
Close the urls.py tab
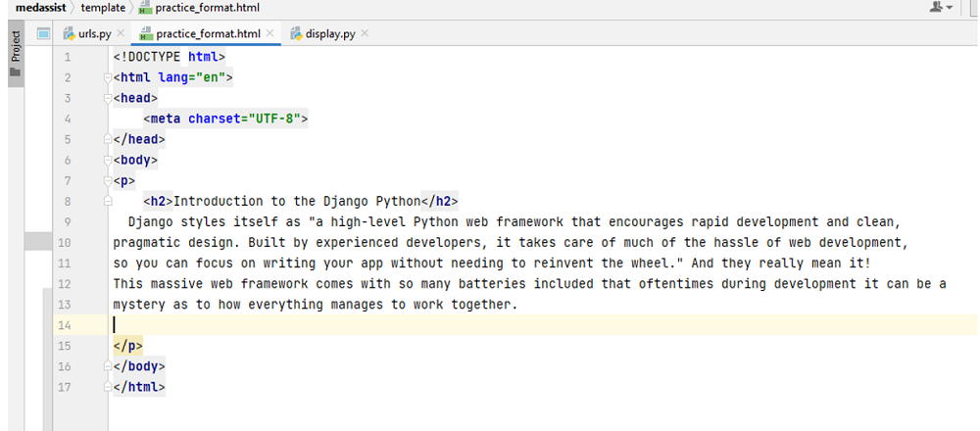pyautogui.click(x=121, y=34)
